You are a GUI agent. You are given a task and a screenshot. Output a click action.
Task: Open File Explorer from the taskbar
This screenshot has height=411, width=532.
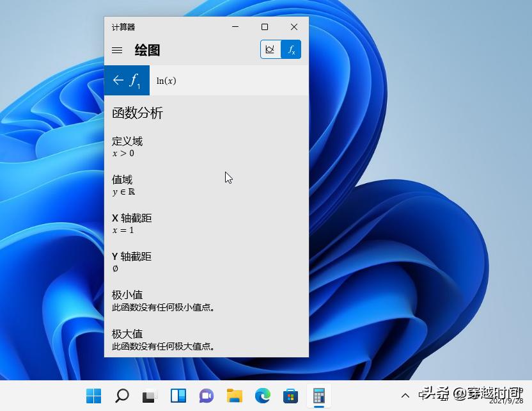[x=234, y=396]
